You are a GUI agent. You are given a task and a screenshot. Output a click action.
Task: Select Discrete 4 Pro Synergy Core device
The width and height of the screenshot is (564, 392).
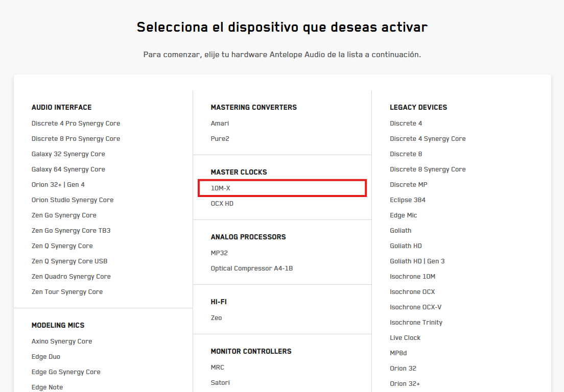pyautogui.click(x=76, y=123)
